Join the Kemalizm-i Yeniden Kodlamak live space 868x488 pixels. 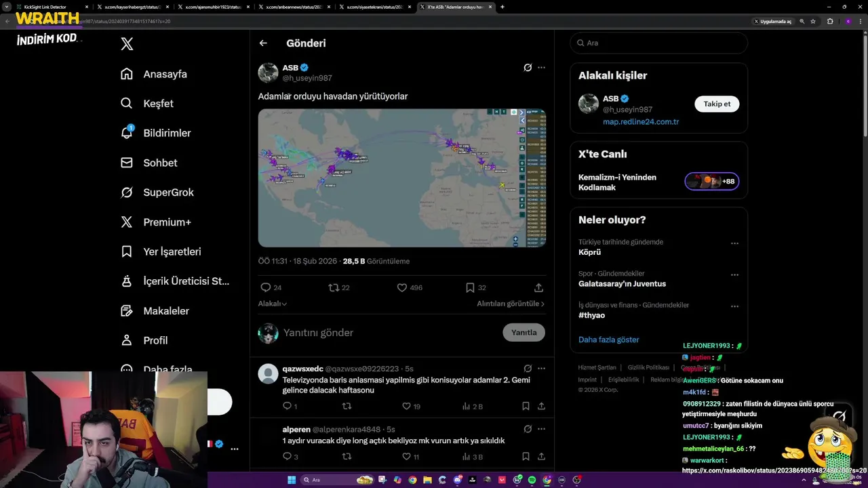(x=658, y=182)
